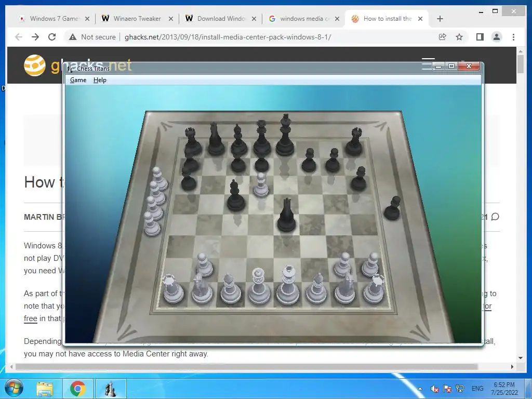Select the white queen chess piece
The width and height of the screenshot is (532, 399).
pos(259,287)
